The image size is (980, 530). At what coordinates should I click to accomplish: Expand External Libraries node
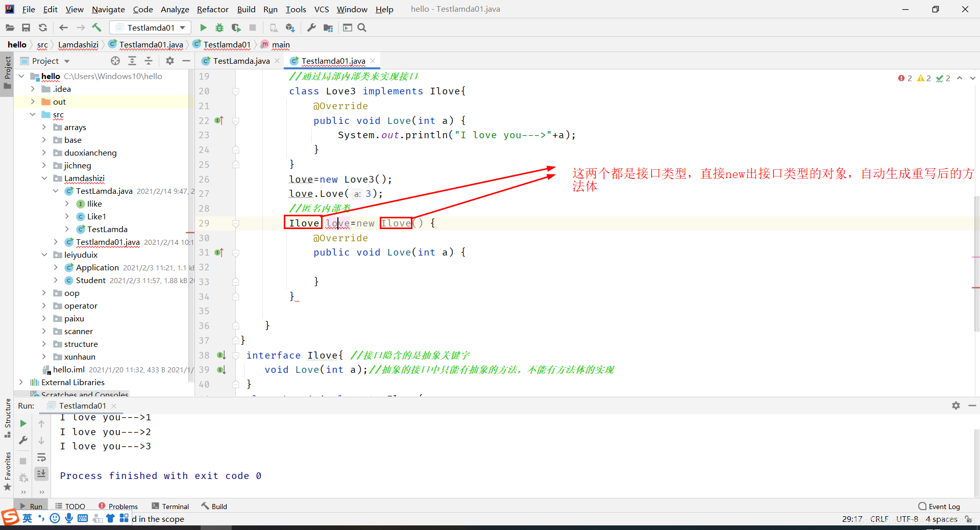coord(21,382)
